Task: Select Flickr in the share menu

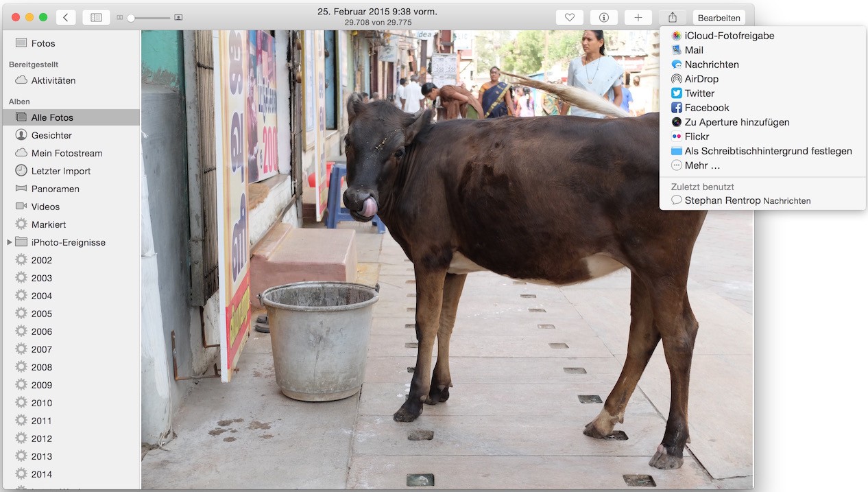Action: coord(697,137)
